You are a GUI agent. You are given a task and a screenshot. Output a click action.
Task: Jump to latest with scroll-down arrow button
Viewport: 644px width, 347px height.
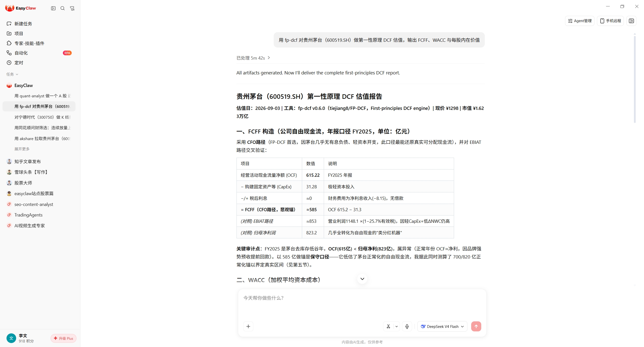[362, 279]
